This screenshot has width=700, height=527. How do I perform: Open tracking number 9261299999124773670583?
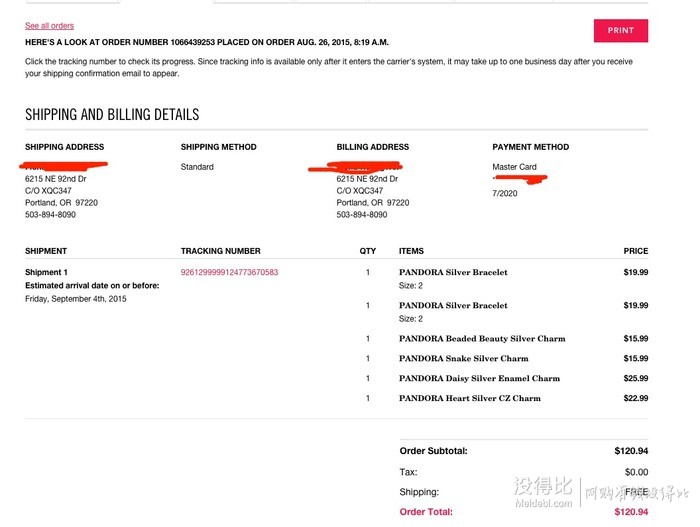pyautogui.click(x=229, y=272)
